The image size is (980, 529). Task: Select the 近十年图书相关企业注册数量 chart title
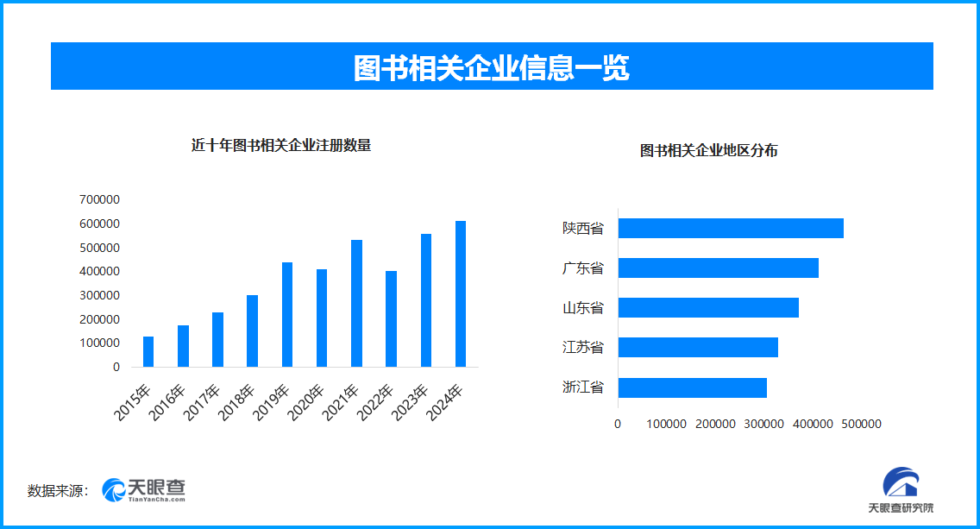coord(280,145)
